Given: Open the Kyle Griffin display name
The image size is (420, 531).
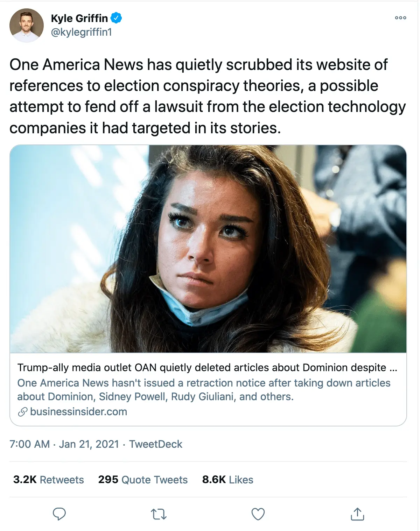Looking at the screenshot, I should coord(79,18).
